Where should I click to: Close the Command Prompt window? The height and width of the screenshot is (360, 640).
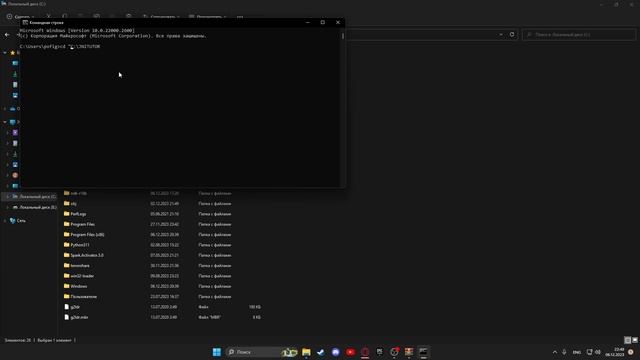pyautogui.click(x=338, y=22)
